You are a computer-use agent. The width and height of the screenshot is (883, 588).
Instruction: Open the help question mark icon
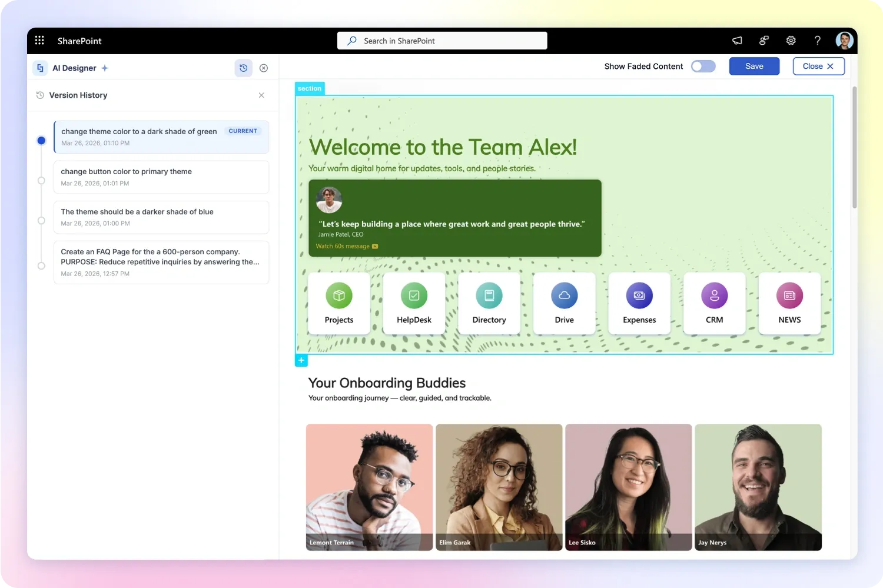click(818, 41)
